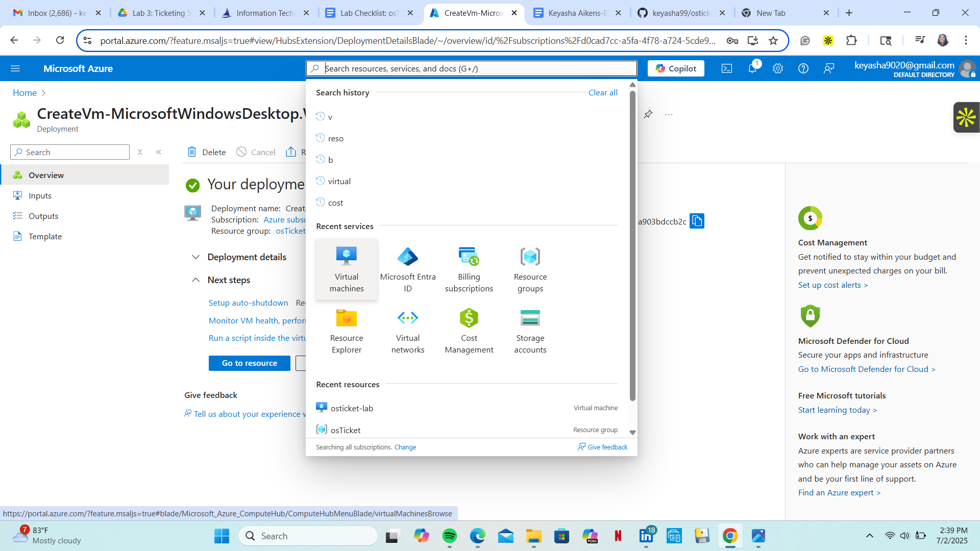
Task: Open the Start learning today link
Action: pyautogui.click(x=838, y=410)
